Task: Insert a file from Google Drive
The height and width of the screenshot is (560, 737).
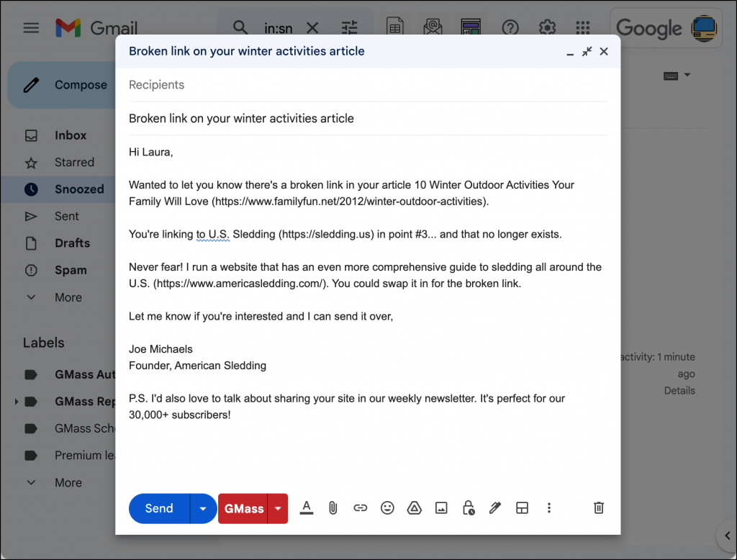Action: click(414, 508)
